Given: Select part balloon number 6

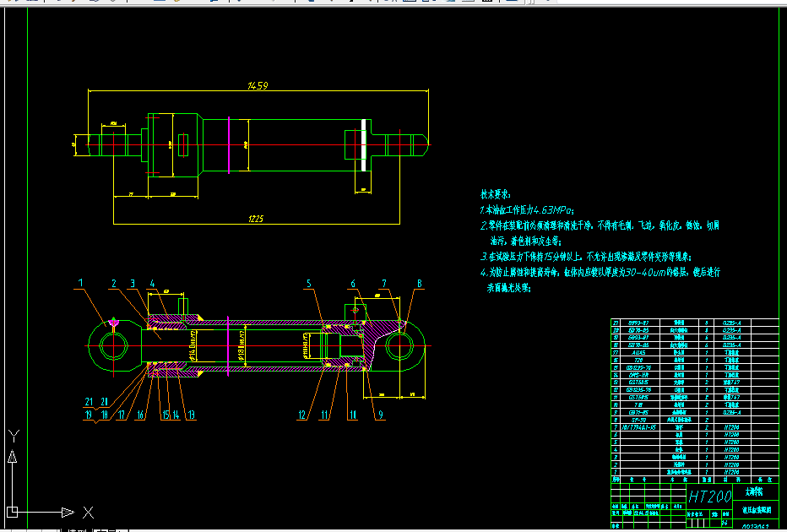Looking at the screenshot, I should coord(353,284).
